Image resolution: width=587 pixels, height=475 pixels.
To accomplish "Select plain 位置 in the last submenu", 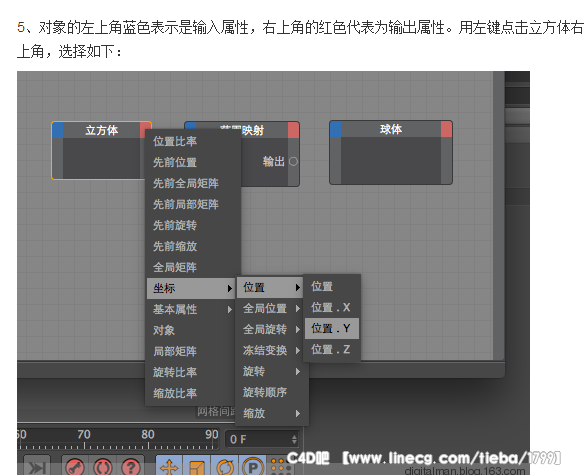I will click(x=332, y=286).
